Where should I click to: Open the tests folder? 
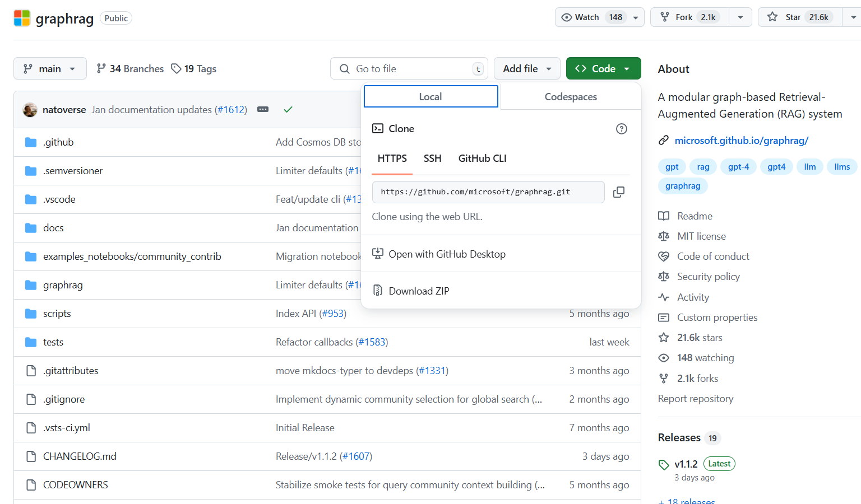53,342
